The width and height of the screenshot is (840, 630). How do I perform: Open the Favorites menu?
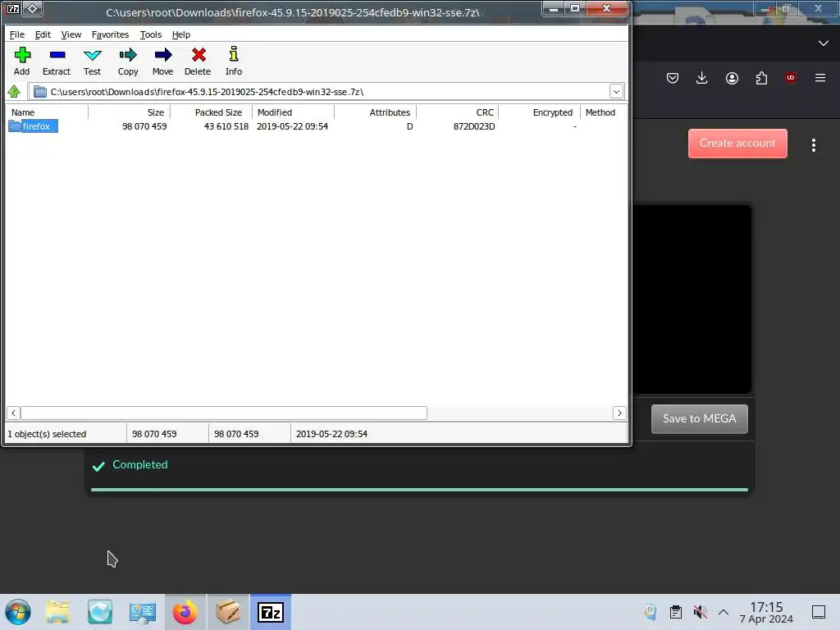[x=111, y=34]
